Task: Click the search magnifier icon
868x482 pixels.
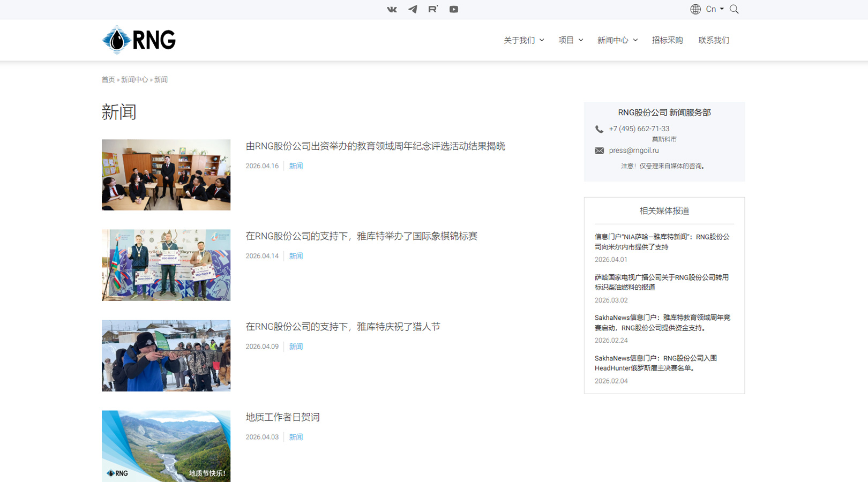Action: point(734,9)
